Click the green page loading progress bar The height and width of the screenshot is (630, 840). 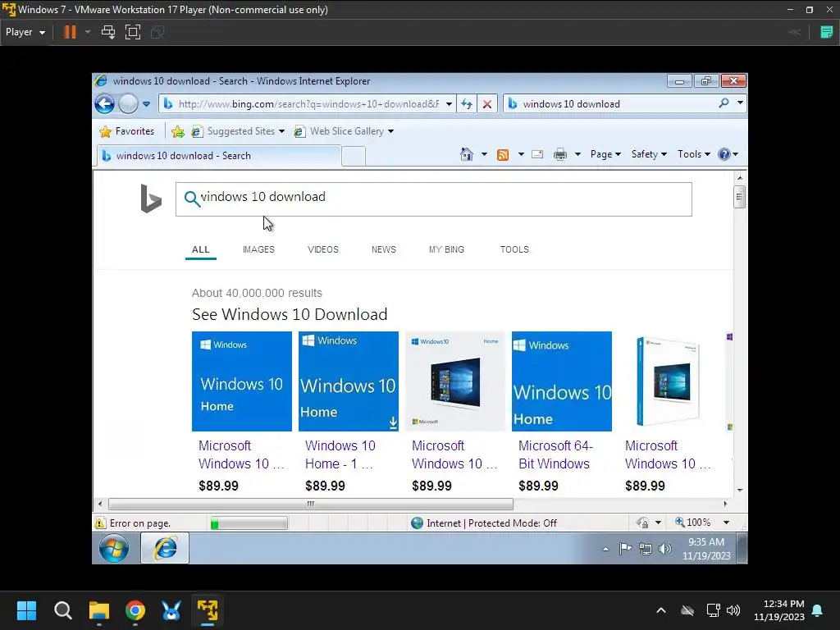click(x=249, y=523)
